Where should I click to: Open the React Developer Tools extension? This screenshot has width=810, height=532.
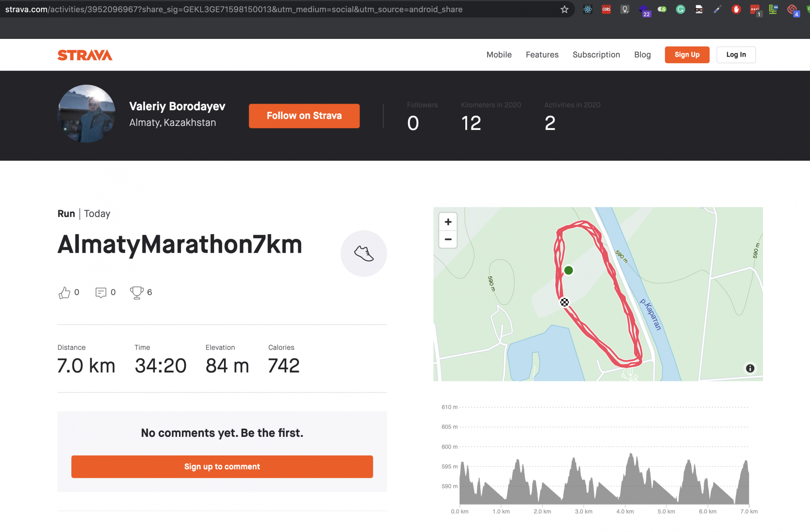tap(588, 9)
